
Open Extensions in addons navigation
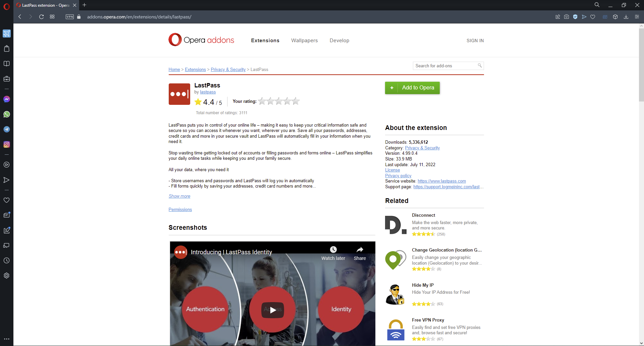[265, 41]
